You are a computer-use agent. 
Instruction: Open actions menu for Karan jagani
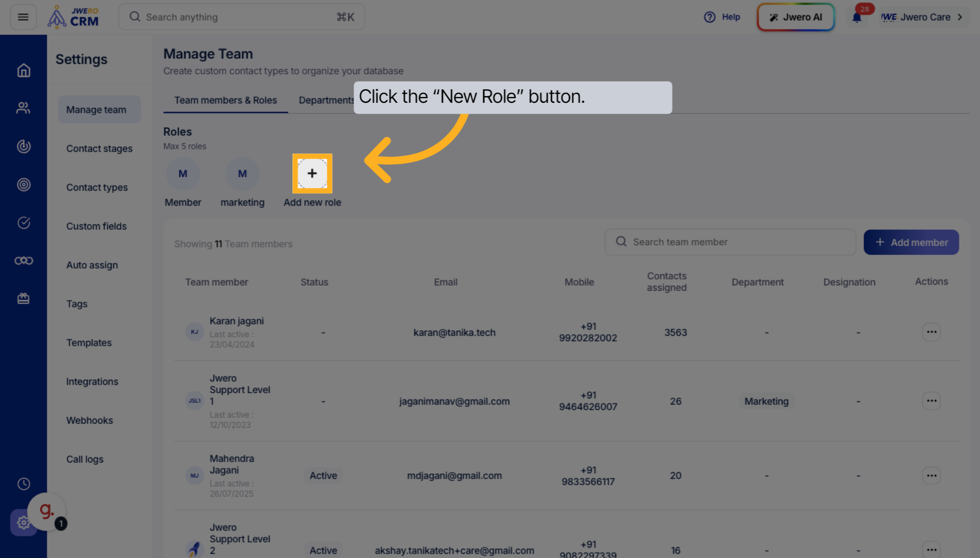[x=931, y=332]
